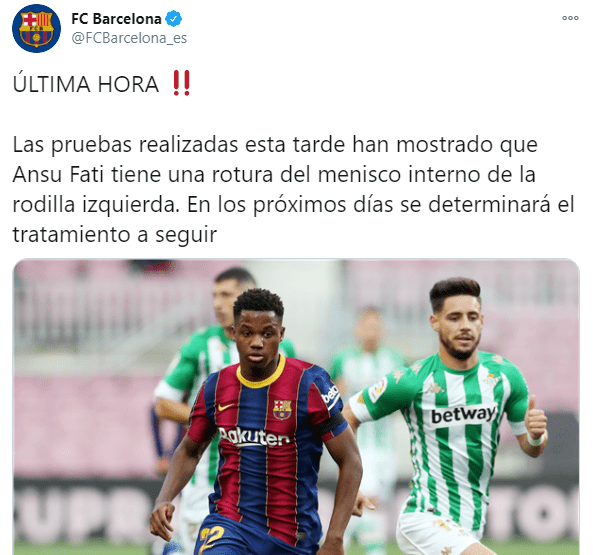Click the phrase tratamiento a seguir
The image size is (593, 555).
click(x=115, y=235)
